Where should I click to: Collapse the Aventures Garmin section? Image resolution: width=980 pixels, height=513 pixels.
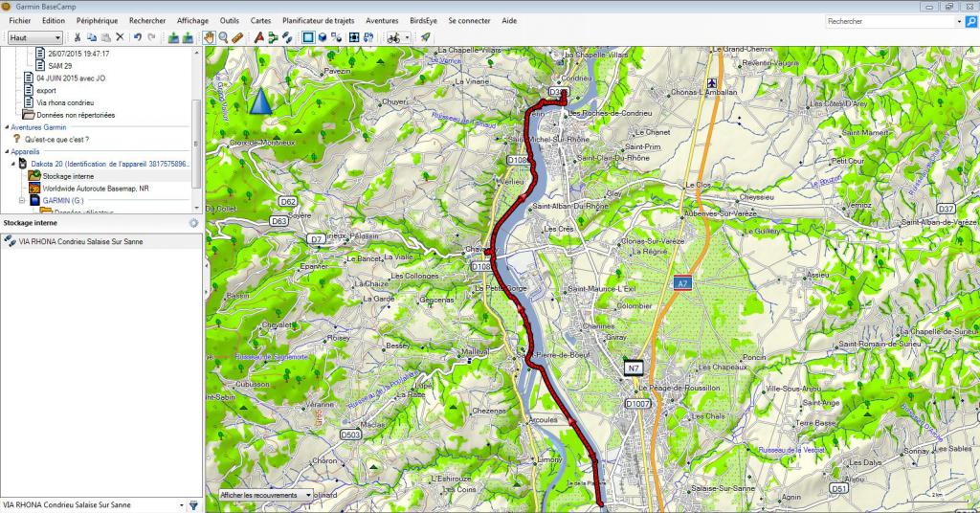(7, 127)
